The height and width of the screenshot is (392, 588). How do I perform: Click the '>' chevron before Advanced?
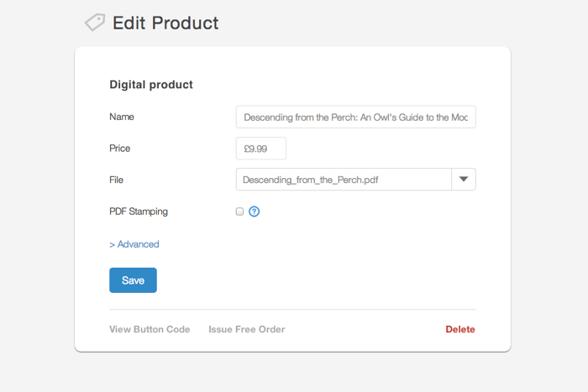(113, 244)
